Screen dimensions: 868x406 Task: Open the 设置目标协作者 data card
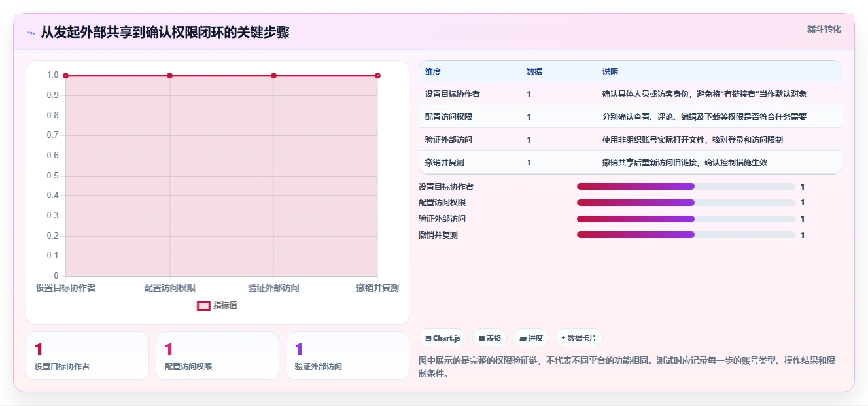pos(87,356)
